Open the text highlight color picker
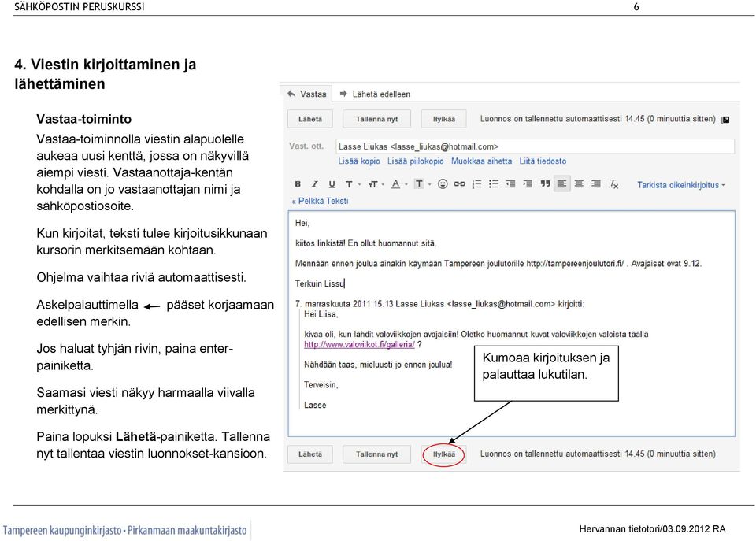Screen dimensions: 756x541 pos(422,184)
